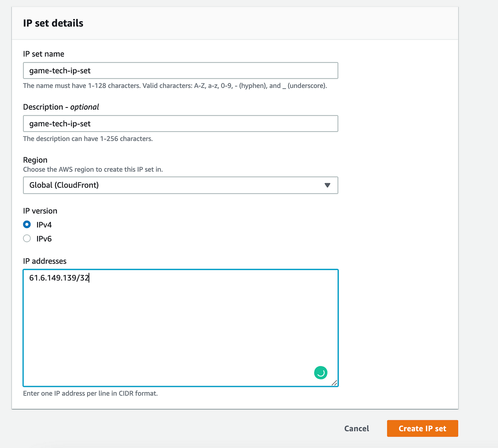Click the Create IP set button
Image resolution: width=498 pixels, height=448 pixels.
click(x=422, y=428)
